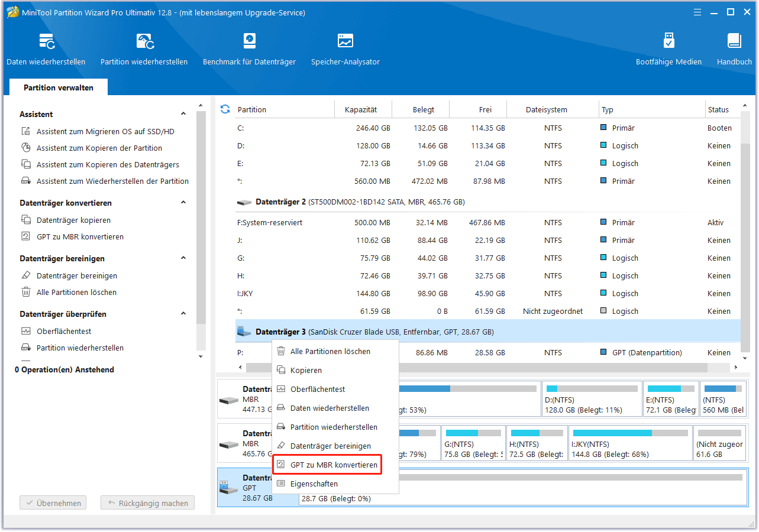Image resolution: width=759 pixels, height=532 pixels.
Task: Select I:JKY(NTFS) block in disk map
Action: tap(630, 443)
